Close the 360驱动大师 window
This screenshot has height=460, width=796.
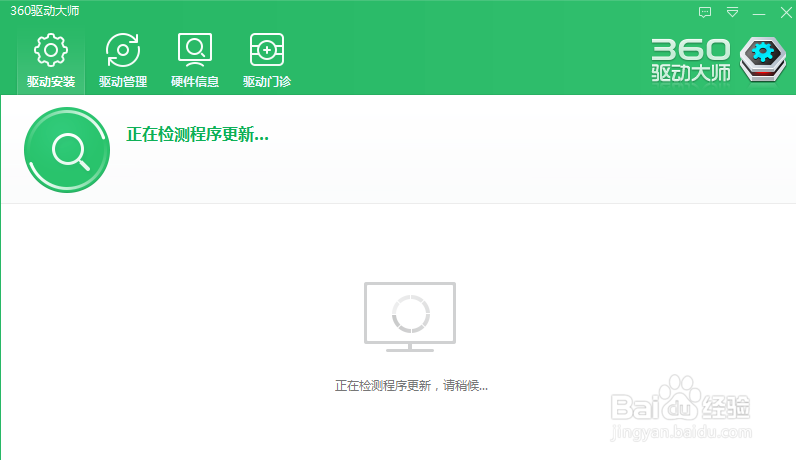click(786, 12)
